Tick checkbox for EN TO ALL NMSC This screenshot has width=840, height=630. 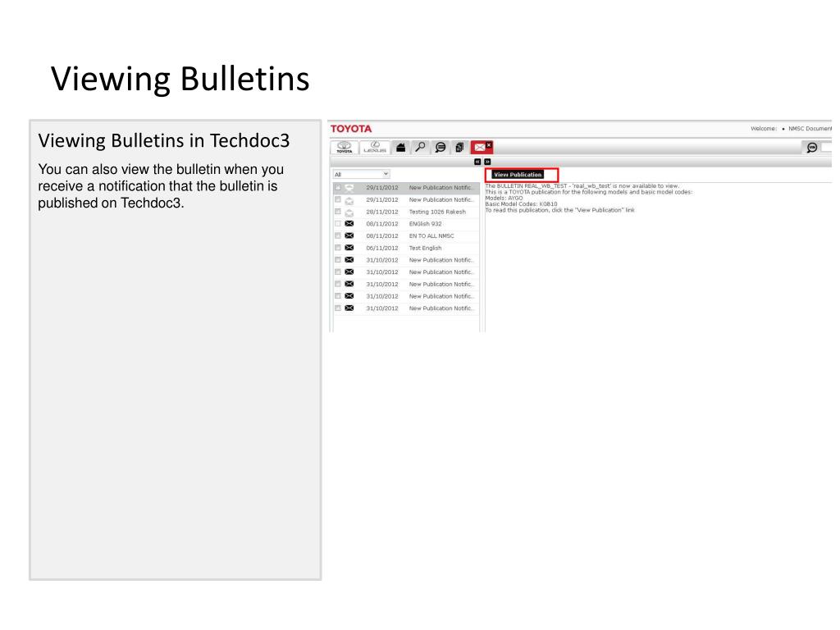point(337,235)
